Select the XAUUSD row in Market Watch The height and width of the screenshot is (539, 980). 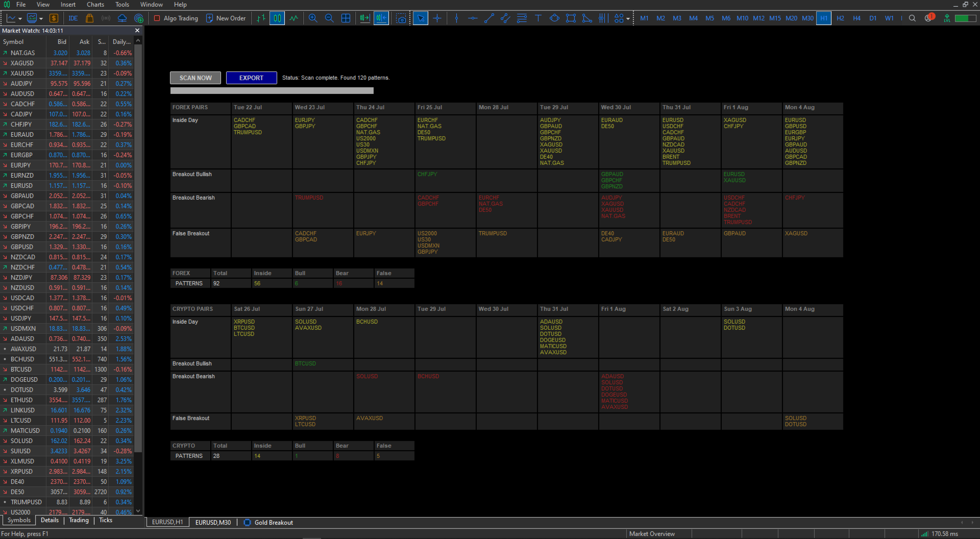67,73
